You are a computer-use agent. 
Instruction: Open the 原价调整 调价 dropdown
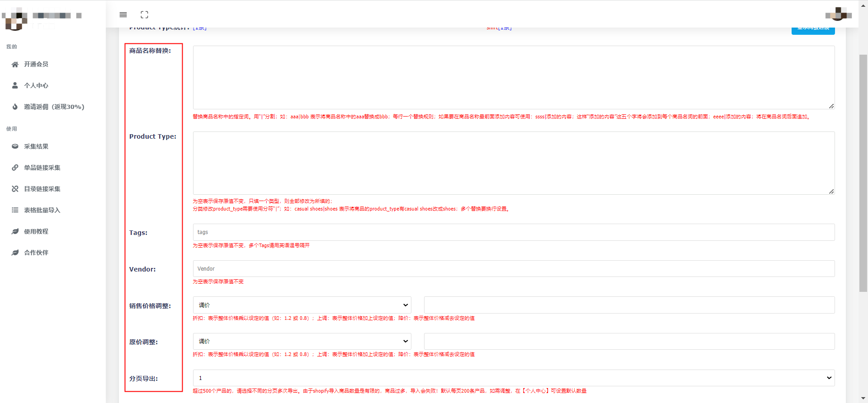(x=302, y=341)
